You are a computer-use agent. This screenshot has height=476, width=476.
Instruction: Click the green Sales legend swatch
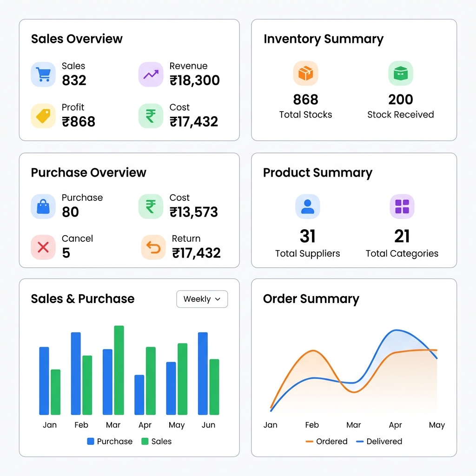(145, 441)
